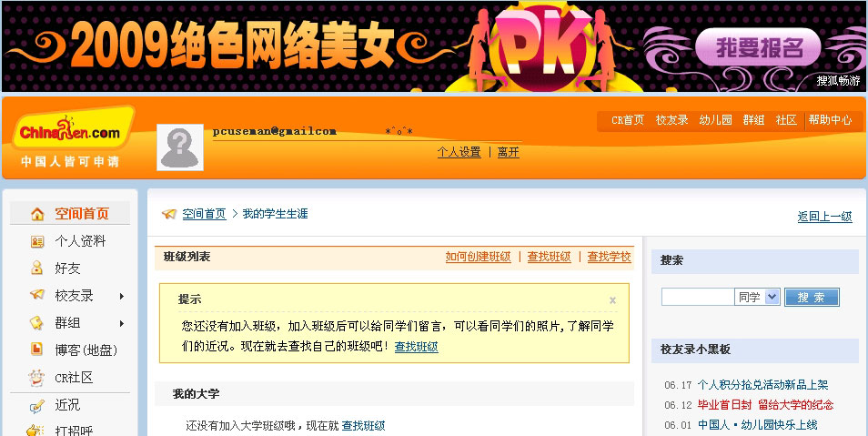Click the paper plane icon in the breadcrumb

click(x=169, y=213)
